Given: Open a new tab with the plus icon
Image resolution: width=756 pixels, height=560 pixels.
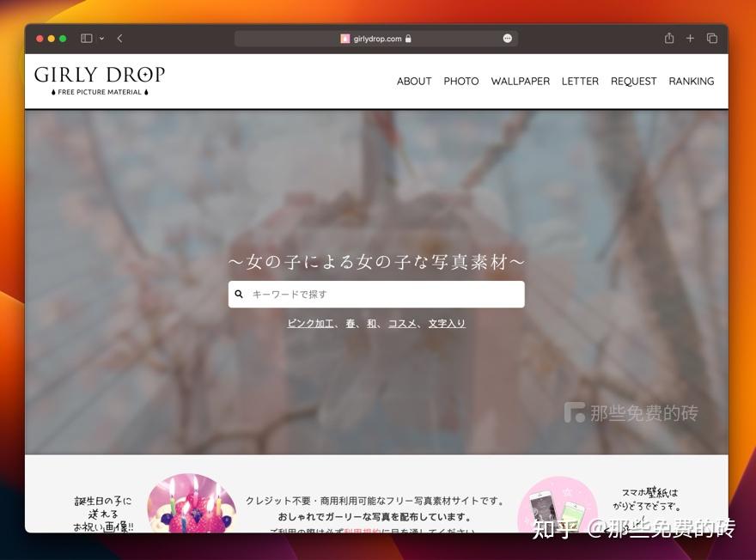Looking at the screenshot, I should tap(690, 38).
